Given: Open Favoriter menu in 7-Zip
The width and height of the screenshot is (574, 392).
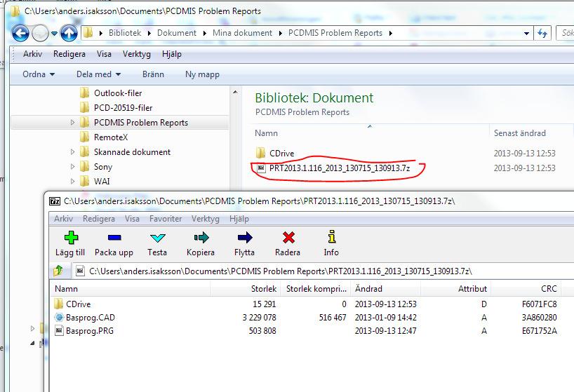Looking at the screenshot, I should click(x=166, y=219).
